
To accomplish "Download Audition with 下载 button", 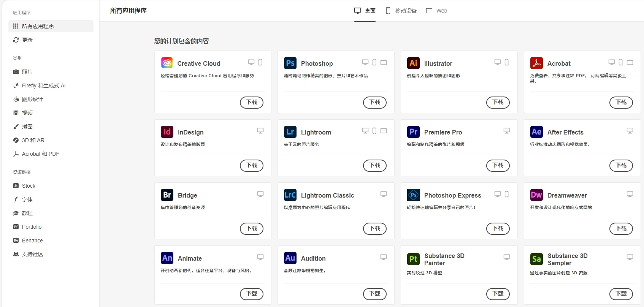I will tap(375, 294).
